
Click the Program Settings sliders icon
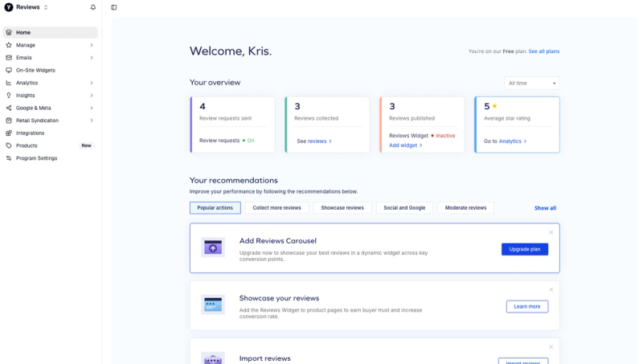click(x=9, y=158)
